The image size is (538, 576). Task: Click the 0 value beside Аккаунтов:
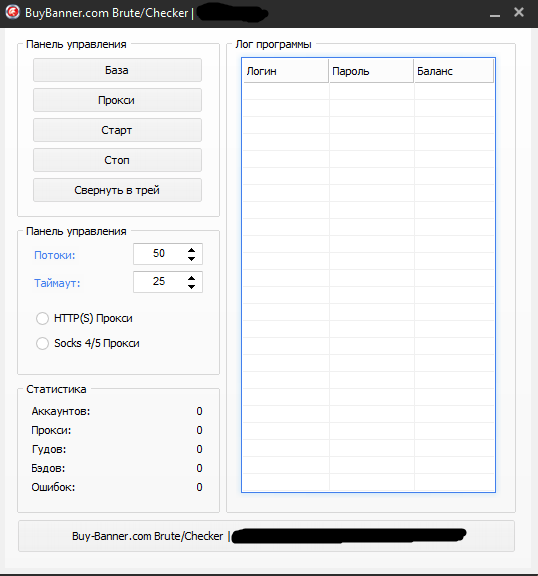199,411
